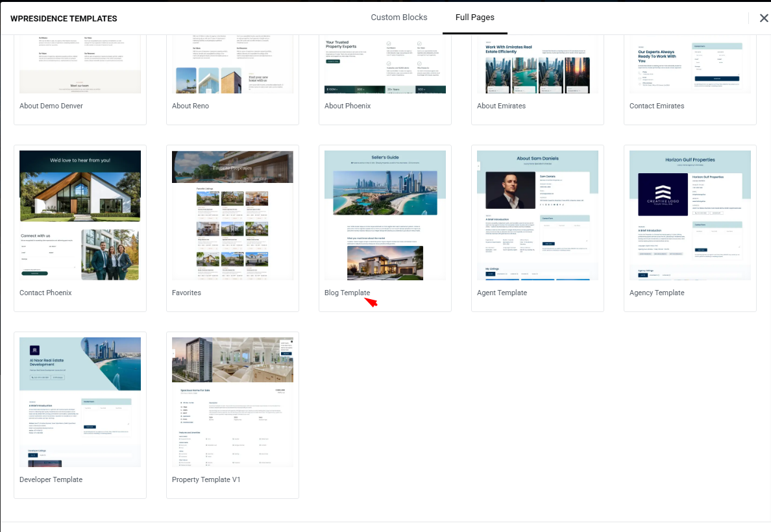Open the Property Template V1 preview

[232, 402]
